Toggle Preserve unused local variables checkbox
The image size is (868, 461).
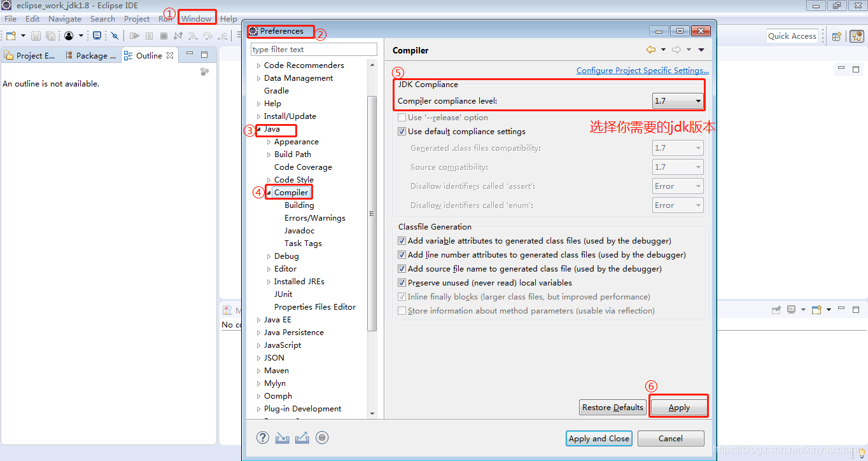pyautogui.click(x=402, y=283)
